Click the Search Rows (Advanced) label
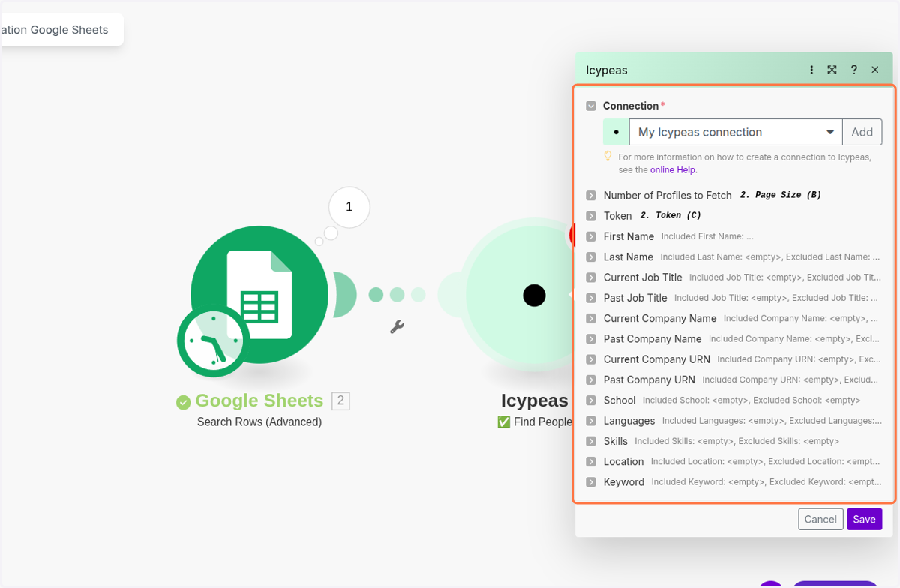The width and height of the screenshot is (900, 588). [259, 421]
